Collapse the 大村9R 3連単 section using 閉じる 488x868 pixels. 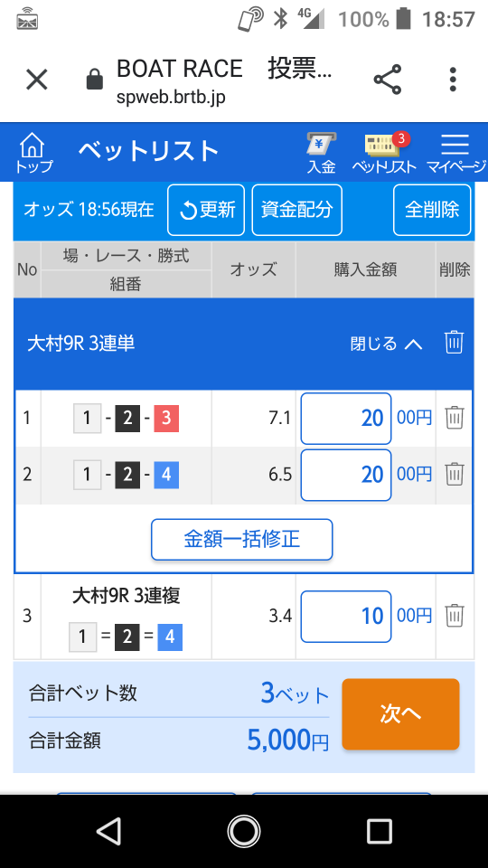pyautogui.click(x=386, y=344)
